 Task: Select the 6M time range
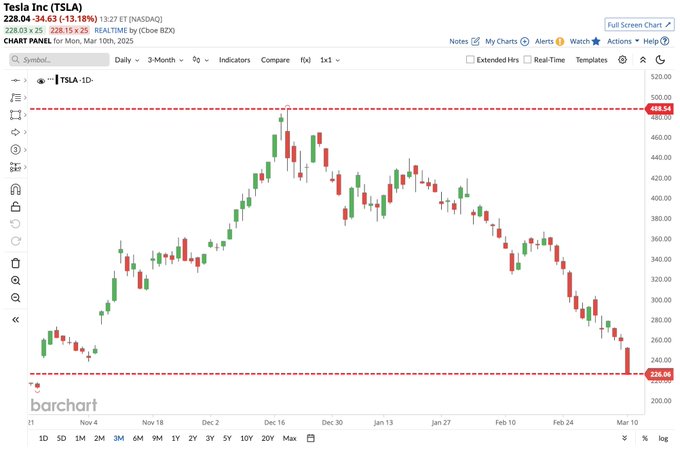pos(138,438)
